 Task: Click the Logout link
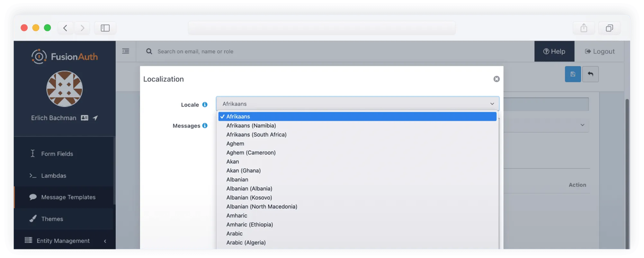[600, 51]
